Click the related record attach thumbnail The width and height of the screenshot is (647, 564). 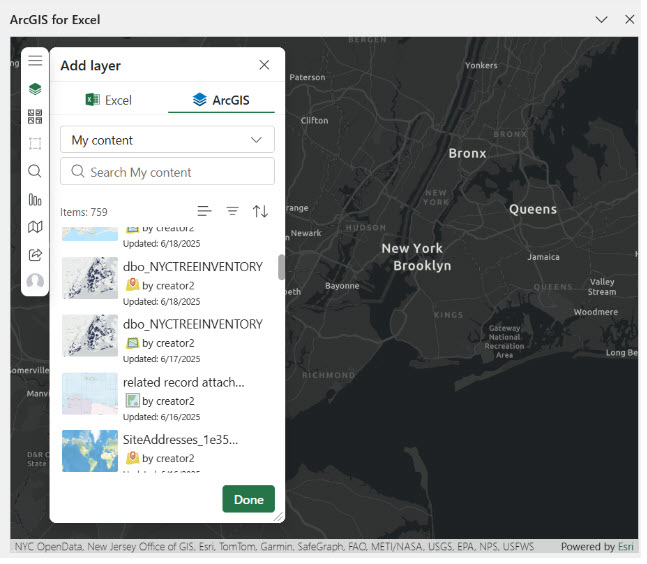(x=90, y=394)
